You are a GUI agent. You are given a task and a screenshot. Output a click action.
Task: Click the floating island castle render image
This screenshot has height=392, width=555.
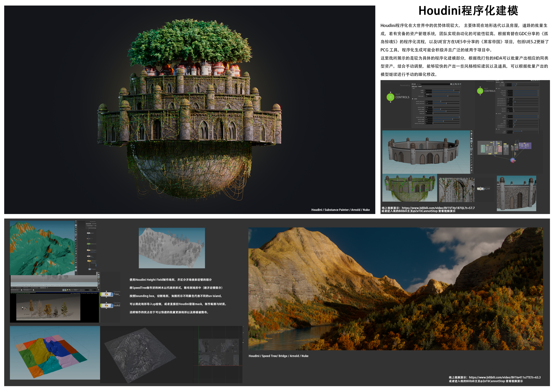pos(190,110)
